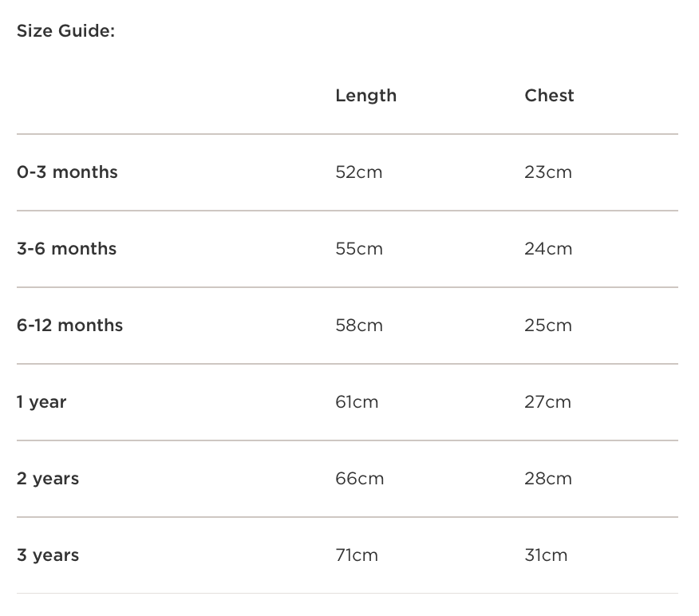Click the 71cm length value
This screenshot has width=699, height=616.
click(x=357, y=555)
